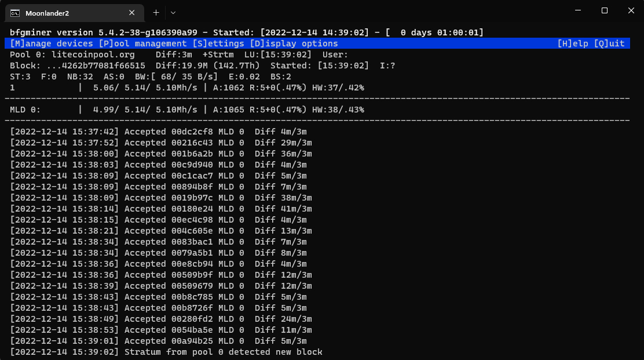644x360 pixels.
Task: Click log line with share 00e8cb94
Action: (159, 264)
